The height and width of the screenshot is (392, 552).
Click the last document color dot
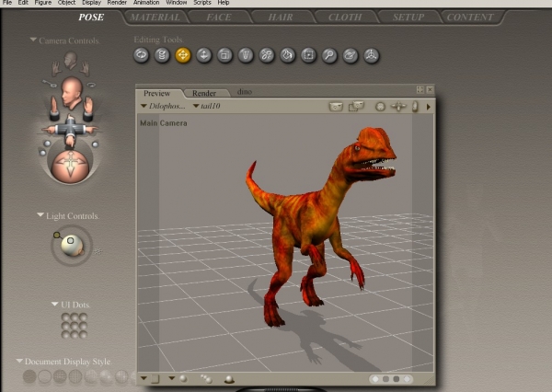tap(407, 379)
